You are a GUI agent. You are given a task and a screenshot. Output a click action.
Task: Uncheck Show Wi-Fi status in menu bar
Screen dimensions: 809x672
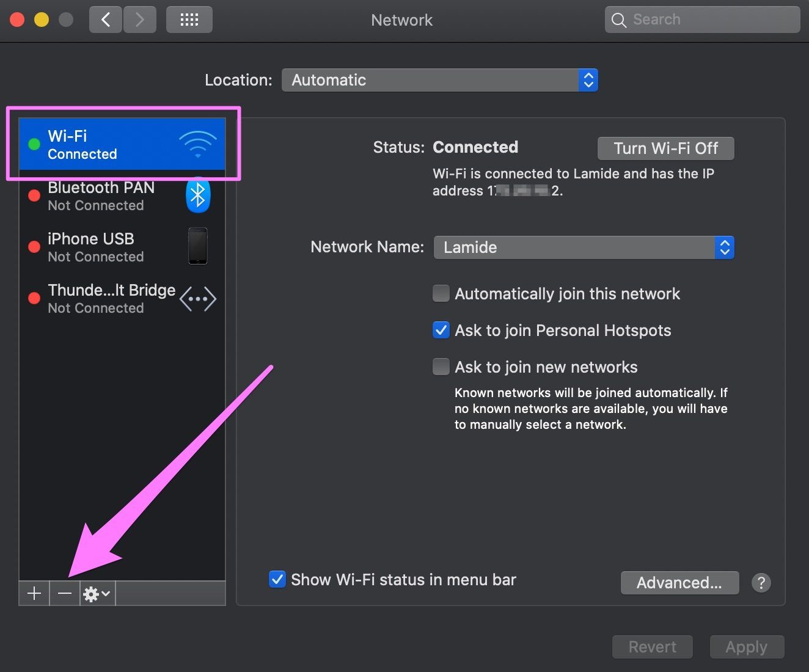click(277, 579)
